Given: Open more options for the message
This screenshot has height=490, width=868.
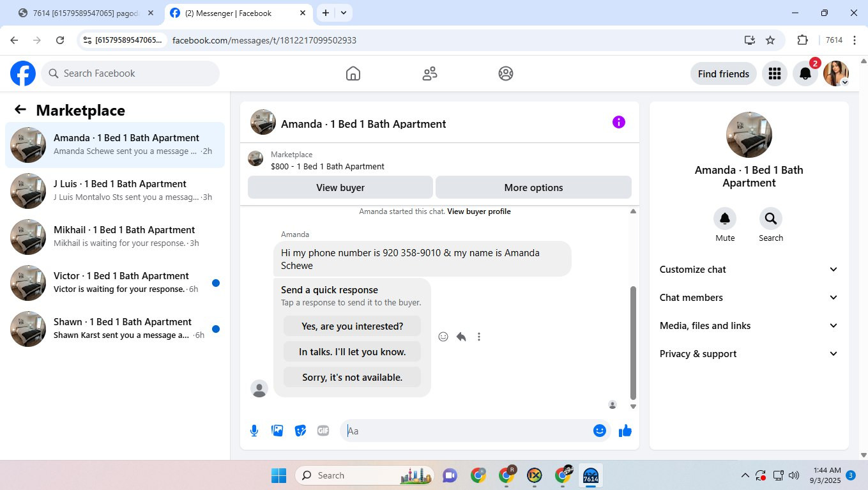Looking at the screenshot, I should coord(479,337).
